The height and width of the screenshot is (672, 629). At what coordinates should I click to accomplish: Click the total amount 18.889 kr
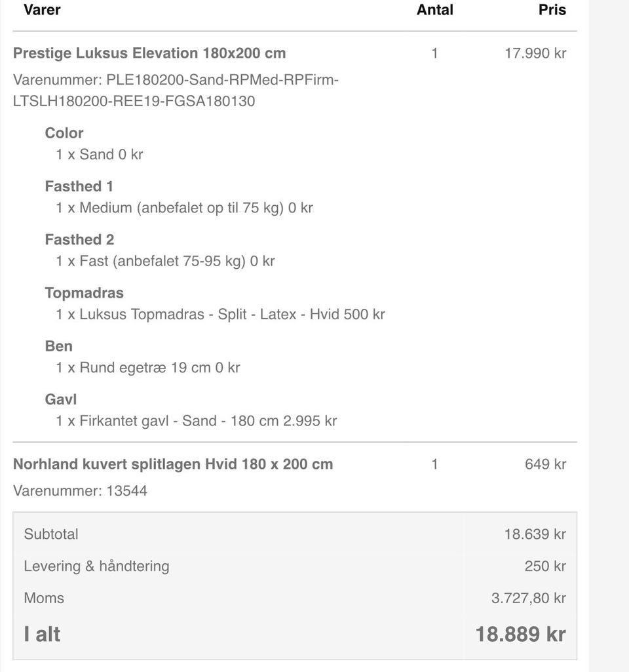point(520,635)
